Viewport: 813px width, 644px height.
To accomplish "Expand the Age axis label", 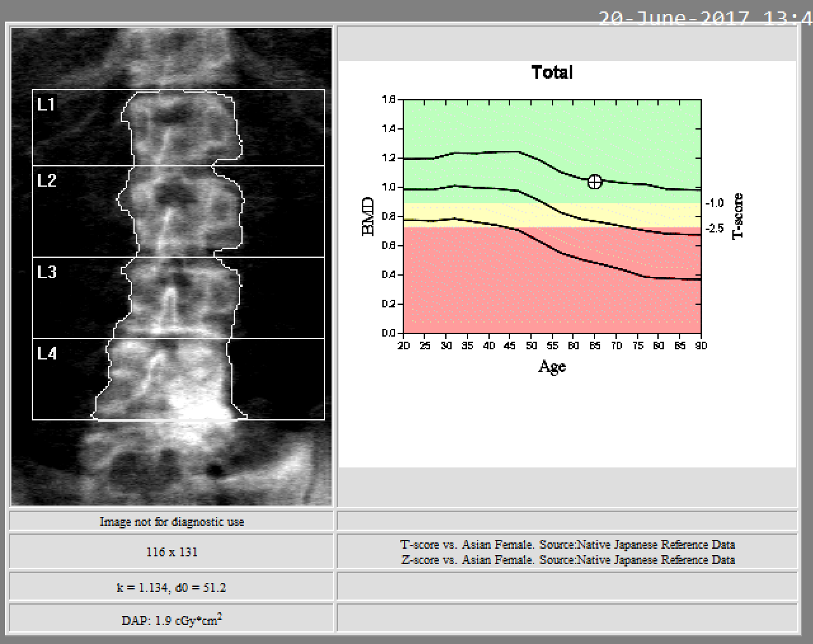I will coord(552,366).
